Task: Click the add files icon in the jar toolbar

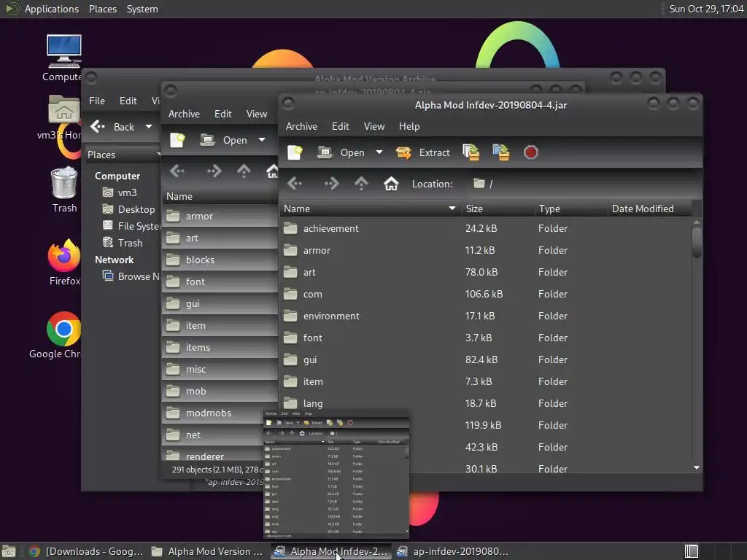Action: 471,152
